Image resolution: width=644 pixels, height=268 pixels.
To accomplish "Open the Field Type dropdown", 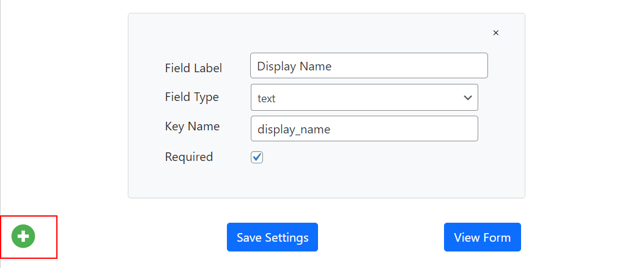I will coord(365,97).
